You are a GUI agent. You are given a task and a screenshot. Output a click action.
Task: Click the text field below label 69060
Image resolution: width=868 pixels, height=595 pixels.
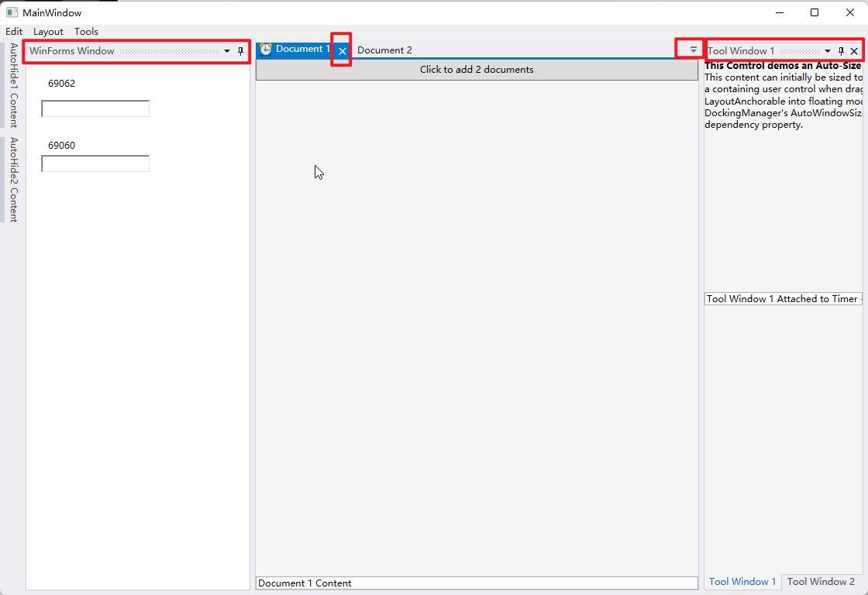click(x=95, y=163)
